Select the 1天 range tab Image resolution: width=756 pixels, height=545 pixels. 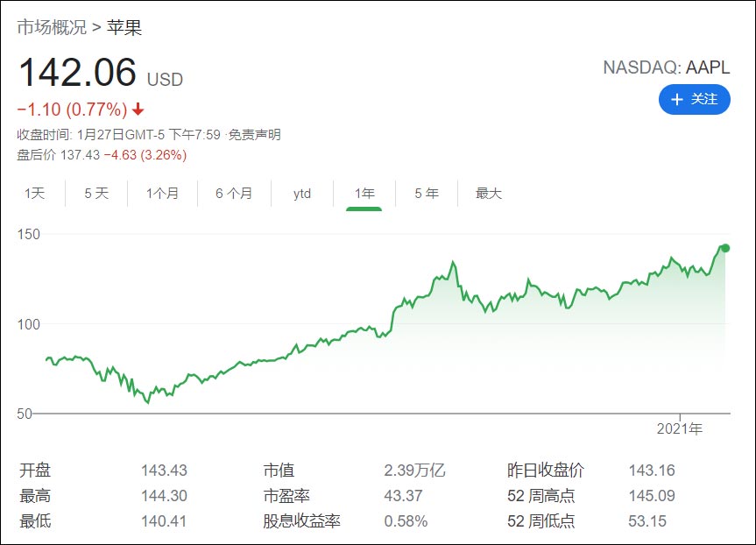[35, 194]
